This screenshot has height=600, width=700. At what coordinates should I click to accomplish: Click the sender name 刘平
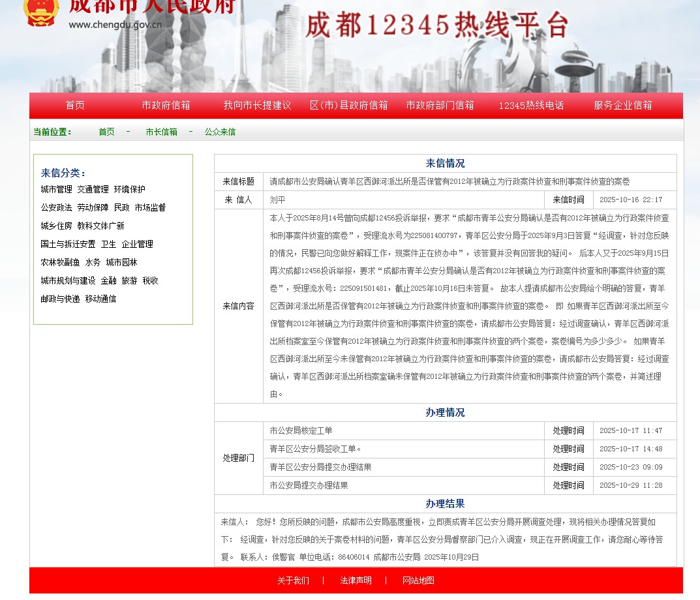(277, 200)
